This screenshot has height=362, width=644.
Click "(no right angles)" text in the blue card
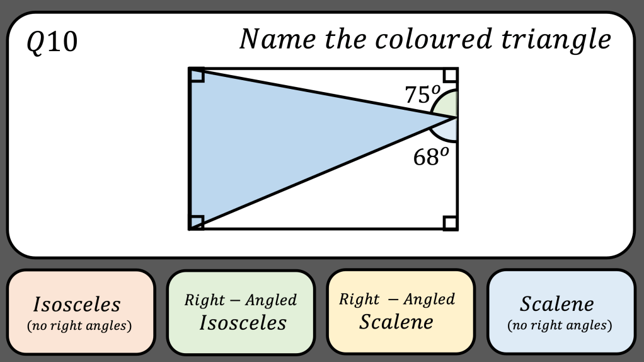[560, 326]
